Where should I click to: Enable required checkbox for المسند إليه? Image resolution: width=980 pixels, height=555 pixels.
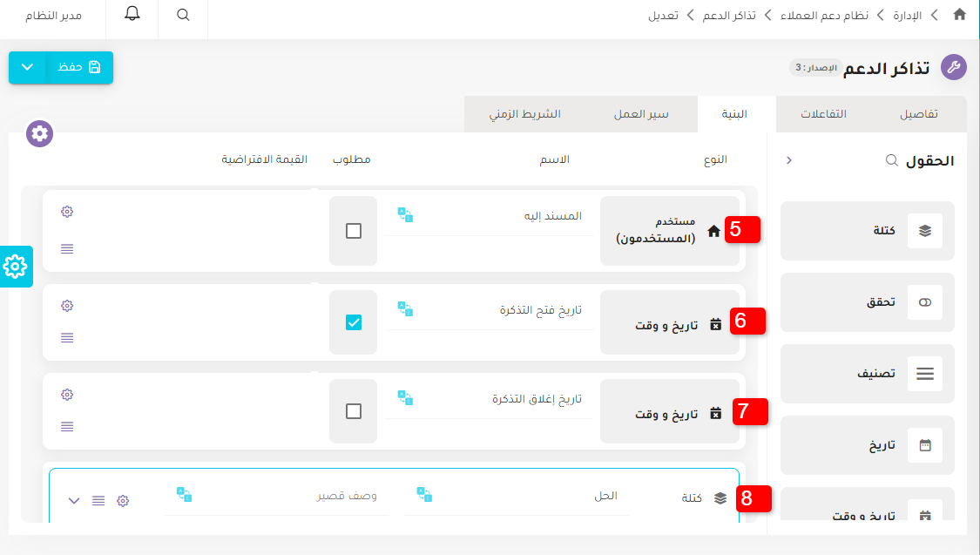[353, 231]
